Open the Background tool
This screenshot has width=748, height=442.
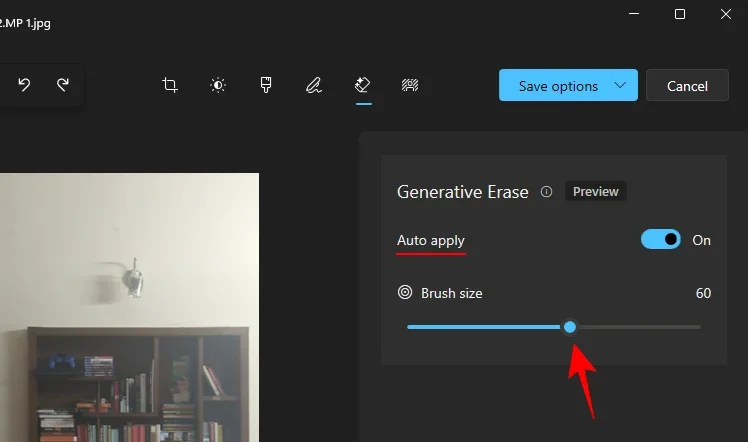click(410, 85)
